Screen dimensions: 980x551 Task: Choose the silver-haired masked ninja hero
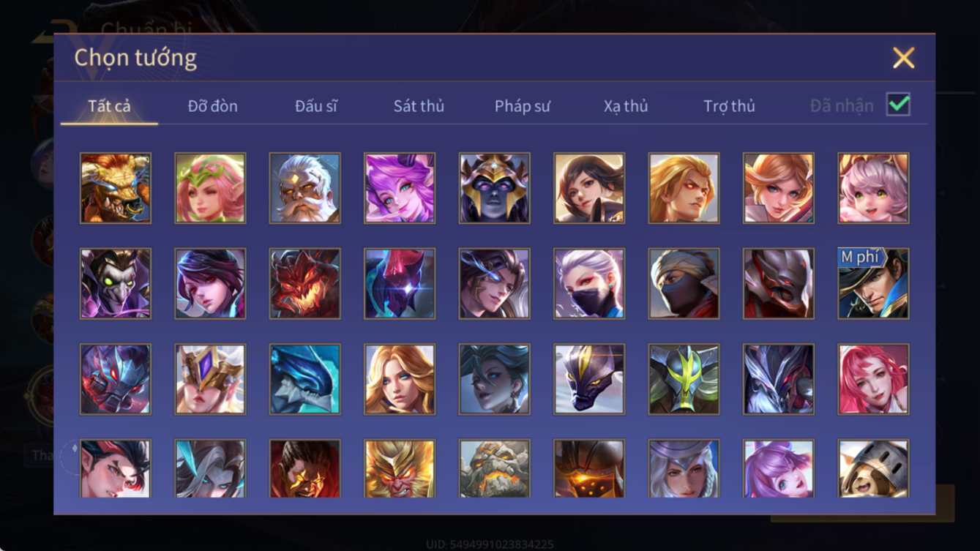[x=589, y=283]
